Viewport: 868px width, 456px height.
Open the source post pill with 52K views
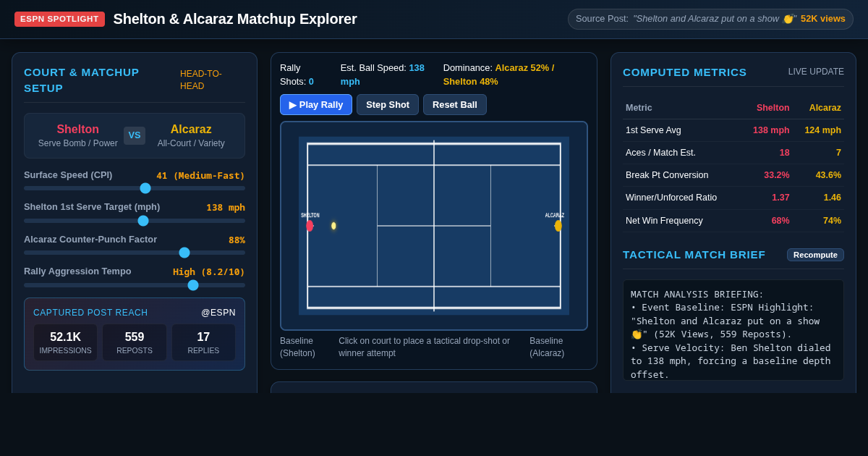pos(710,19)
